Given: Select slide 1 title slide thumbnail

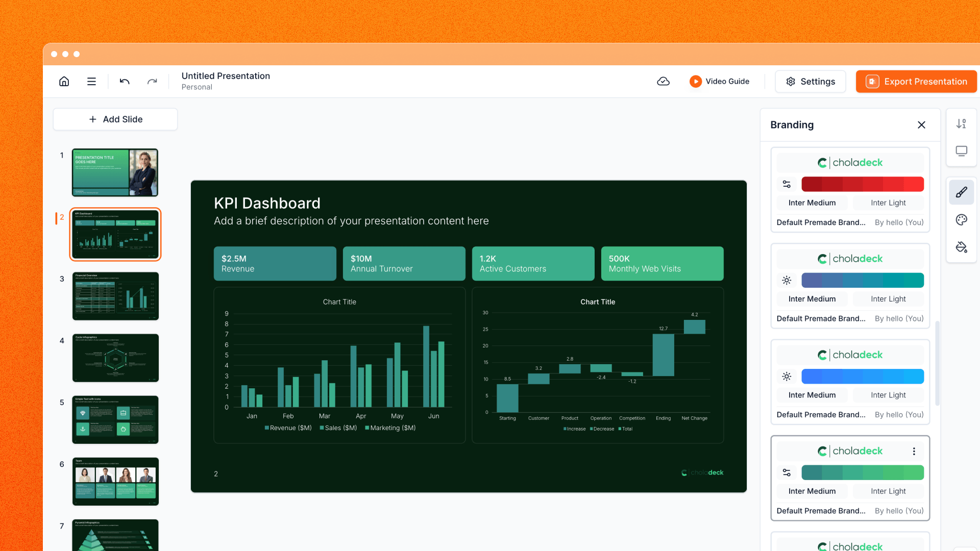Looking at the screenshot, I should point(115,172).
